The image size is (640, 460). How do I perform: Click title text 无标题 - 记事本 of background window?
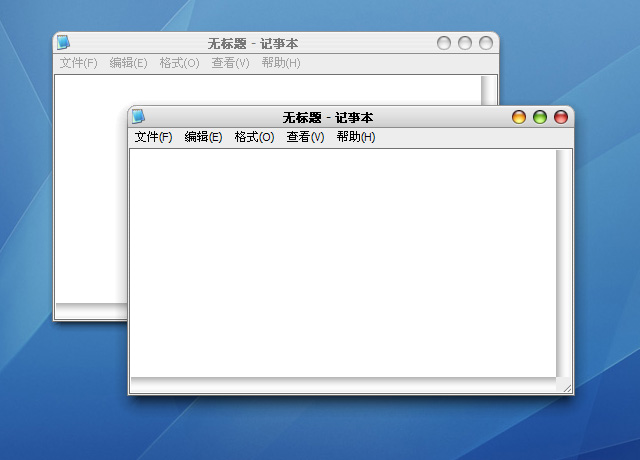(253, 43)
